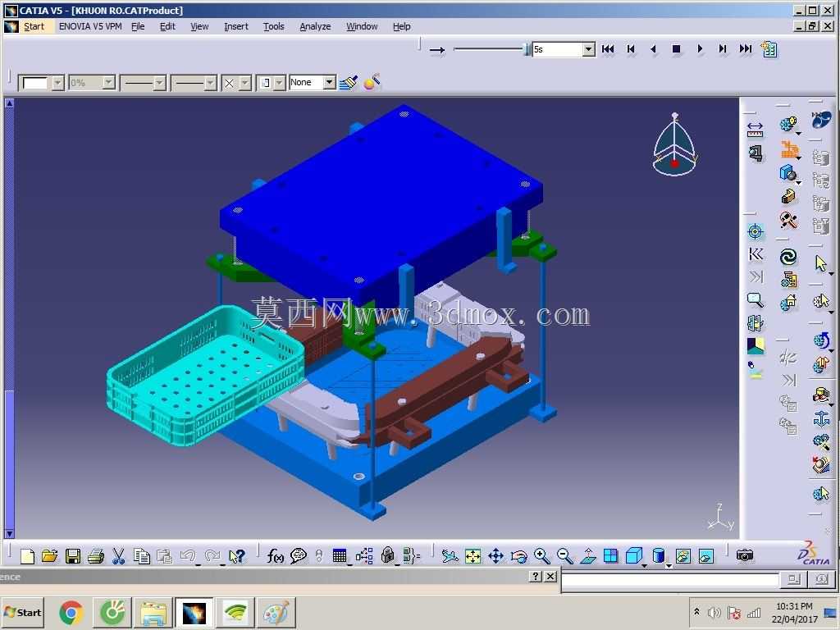Click the Measure Between ruler icon
The height and width of the screenshot is (630, 840).
click(x=755, y=129)
